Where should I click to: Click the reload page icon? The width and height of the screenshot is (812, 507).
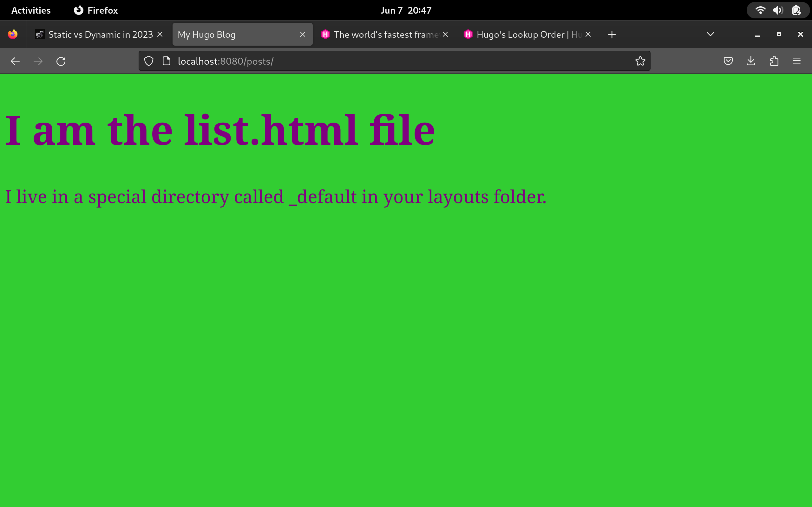61,61
